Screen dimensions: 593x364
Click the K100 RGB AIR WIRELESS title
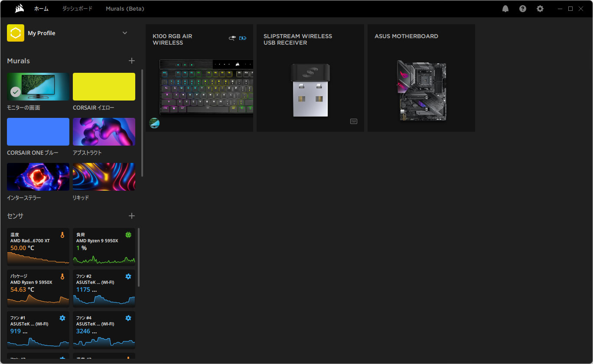coord(173,39)
